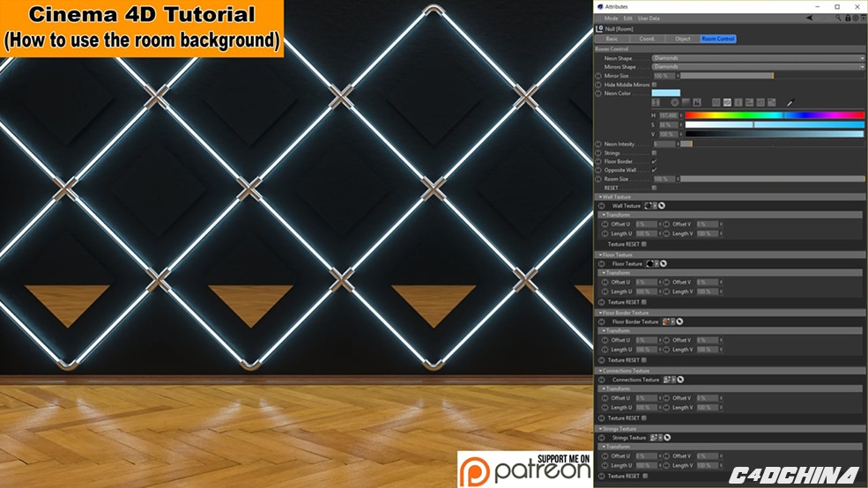The width and height of the screenshot is (868, 488).
Task: Toggle compact color chooser icon below Neon Color
Action: [x=656, y=102]
